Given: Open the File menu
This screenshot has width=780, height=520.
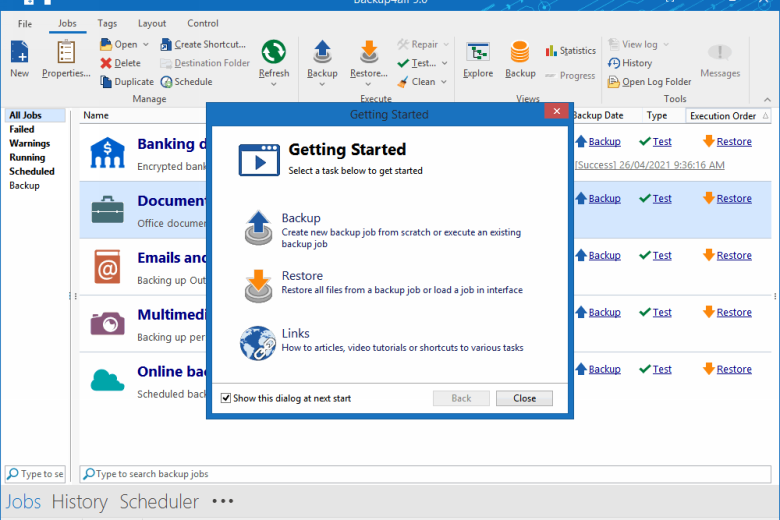Looking at the screenshot, I should pos(24,23).
